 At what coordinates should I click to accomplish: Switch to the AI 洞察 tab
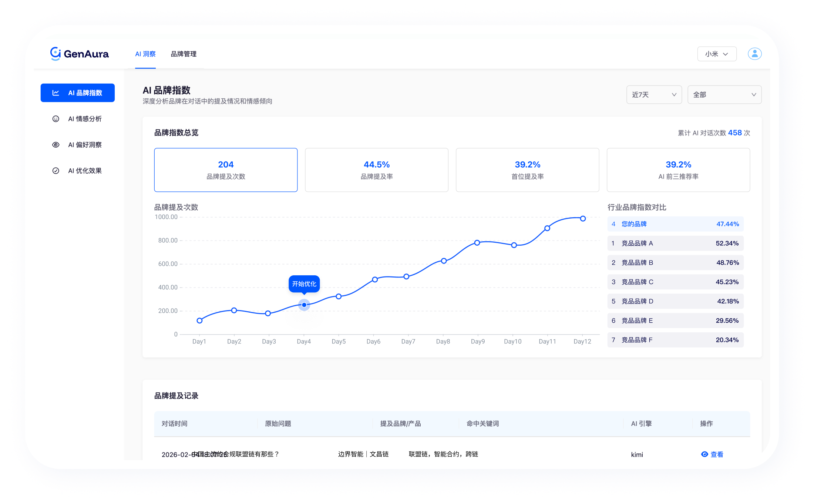[x=145, y=54]
